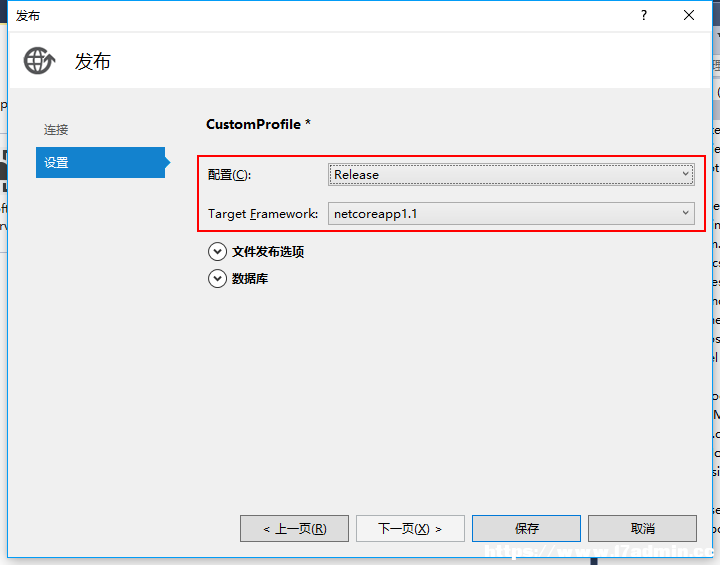The image size is (720, 565).
Task: Click the globe publish icon in header
Action: click(39, 61)
